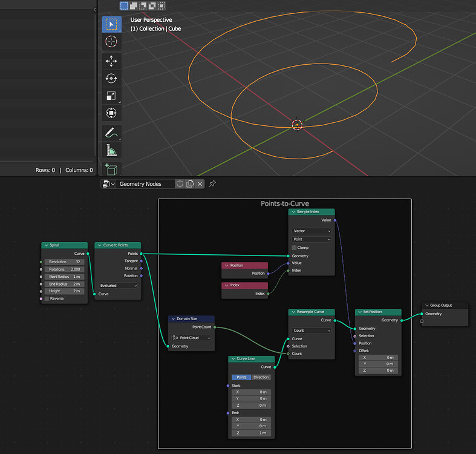Click the Columns: 0 status text
476x454 pixels.
pyautogui.click(x=79, y=170)
